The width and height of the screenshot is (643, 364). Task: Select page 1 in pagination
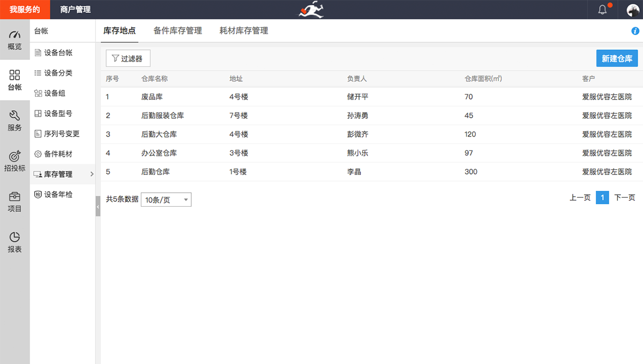(602, 198)
